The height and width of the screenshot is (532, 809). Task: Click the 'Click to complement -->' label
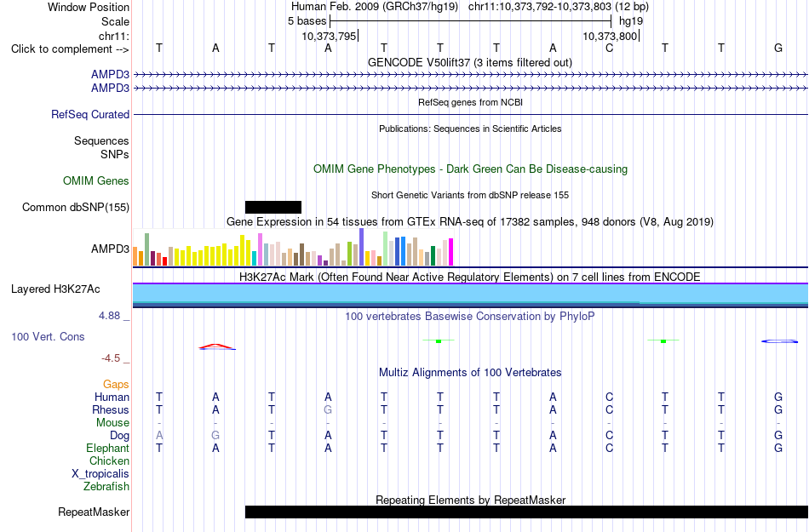click(70, 49)
